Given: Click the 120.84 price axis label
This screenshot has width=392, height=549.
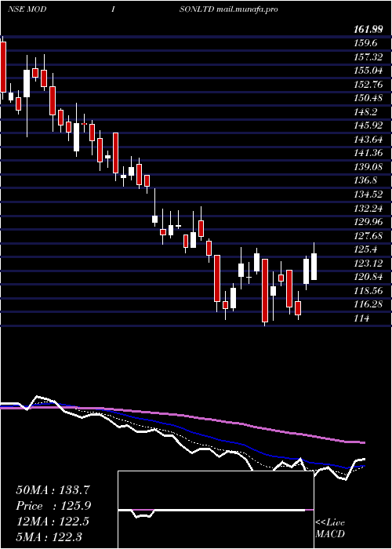Looking at the screenshot, I should [x=369, y=277].
